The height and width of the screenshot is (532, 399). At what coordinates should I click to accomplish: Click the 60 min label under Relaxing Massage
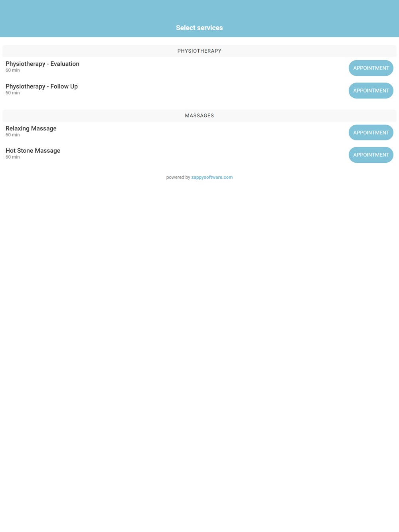13,135
